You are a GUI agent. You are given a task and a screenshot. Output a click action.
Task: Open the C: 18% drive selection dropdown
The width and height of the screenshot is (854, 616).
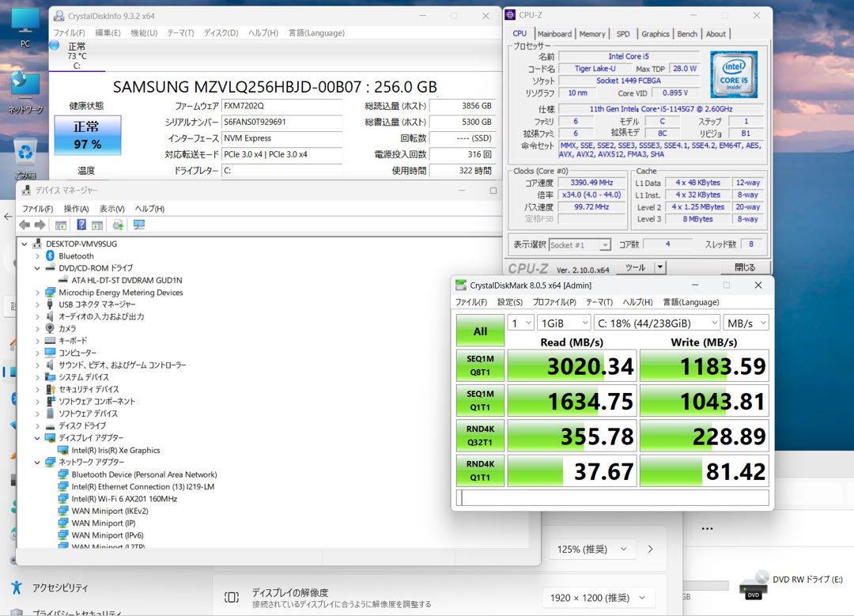[x=657, y=323]
